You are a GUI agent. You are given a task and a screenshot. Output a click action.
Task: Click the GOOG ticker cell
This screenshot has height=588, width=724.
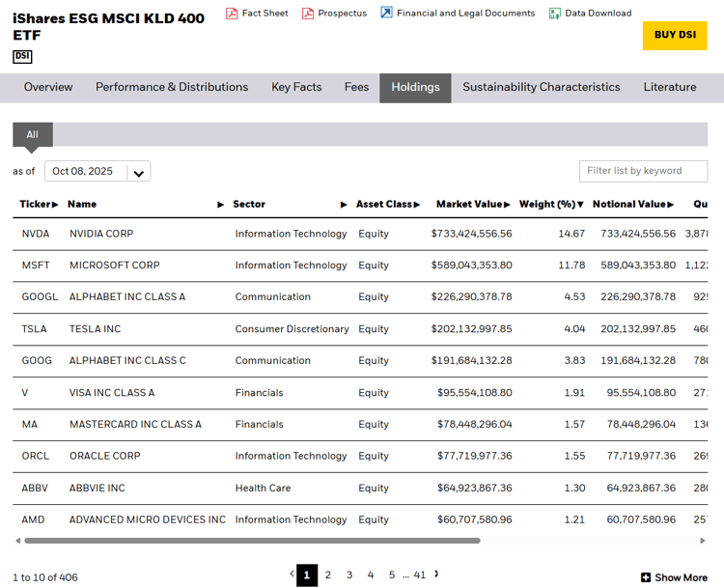(x=37, y=361)
